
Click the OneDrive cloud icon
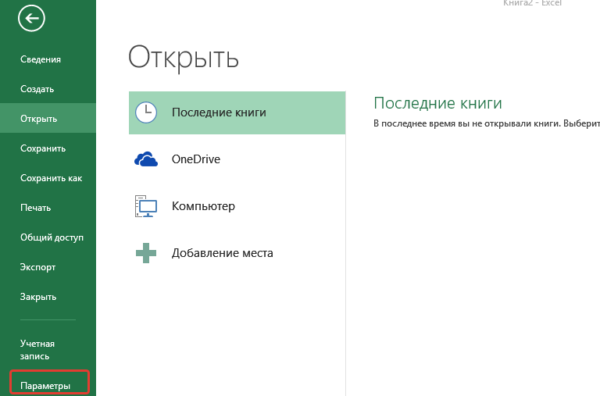(146, 159)
